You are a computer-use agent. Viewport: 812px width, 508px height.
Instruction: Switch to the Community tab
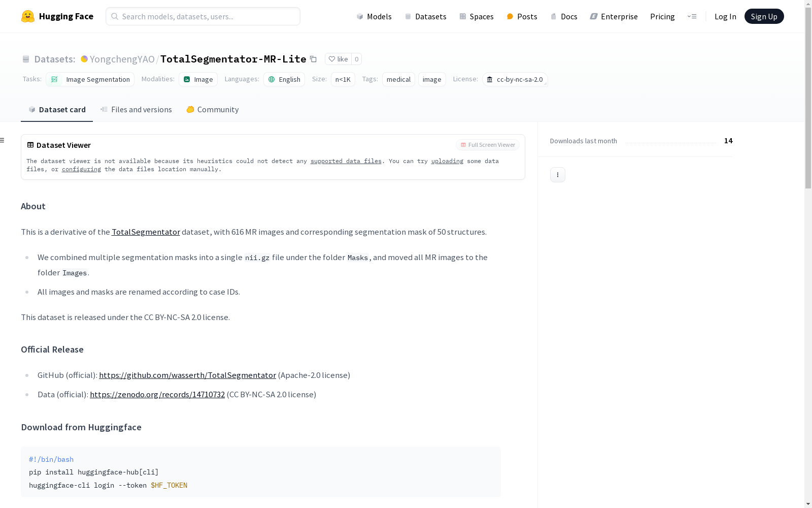pos(212,110)
